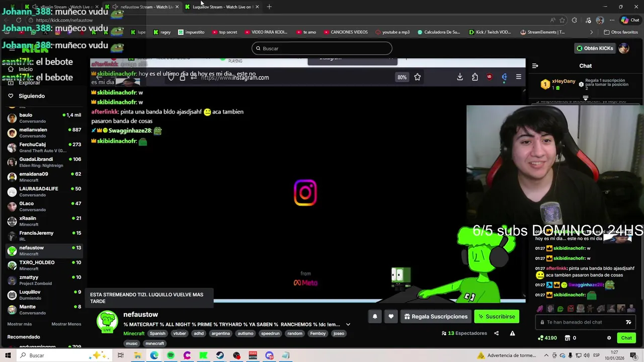644x362 pixels.
Task: Expand the stream title chevron
Action: pos(348,324)
